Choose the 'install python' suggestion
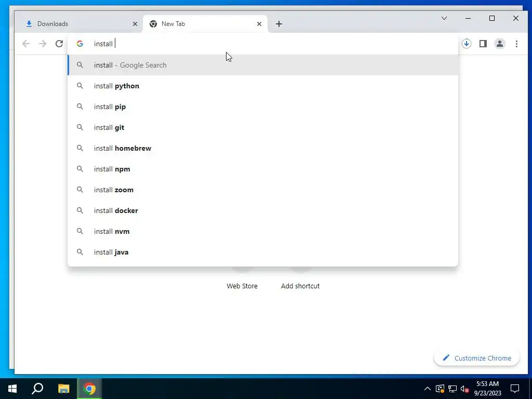The width and height of the screenshot is (532, 399). coord(263,86)
